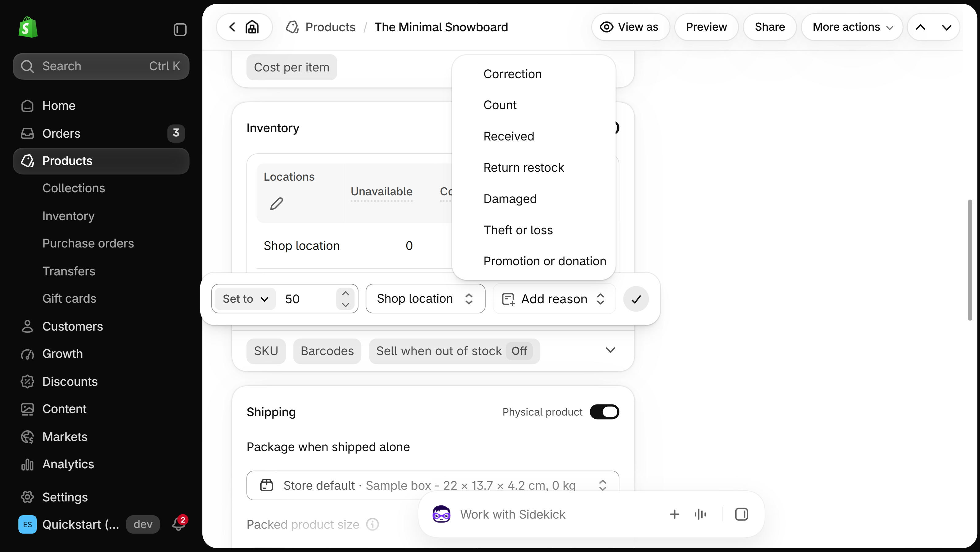Image resolution: width=980 pixels, height=552 pixels.
Task: Click the Shopify logo icon
Action: [x=28, y=27]
